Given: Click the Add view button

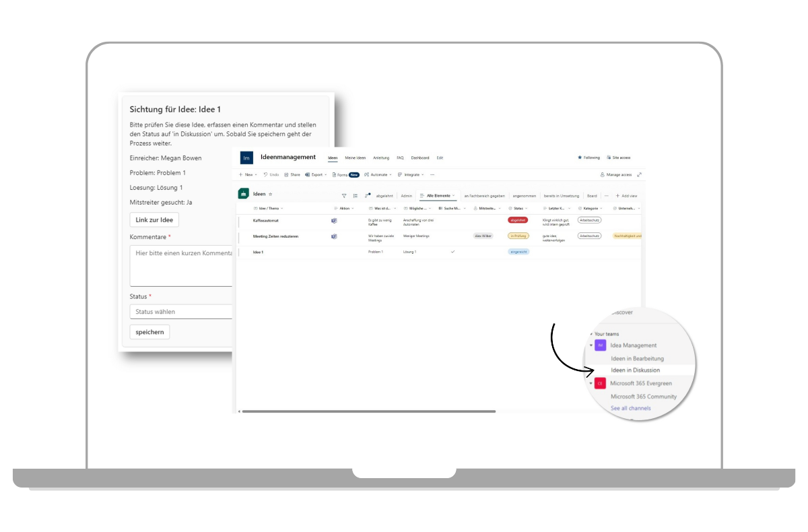Looking at the screenshot, I should [x=626, y=196].
